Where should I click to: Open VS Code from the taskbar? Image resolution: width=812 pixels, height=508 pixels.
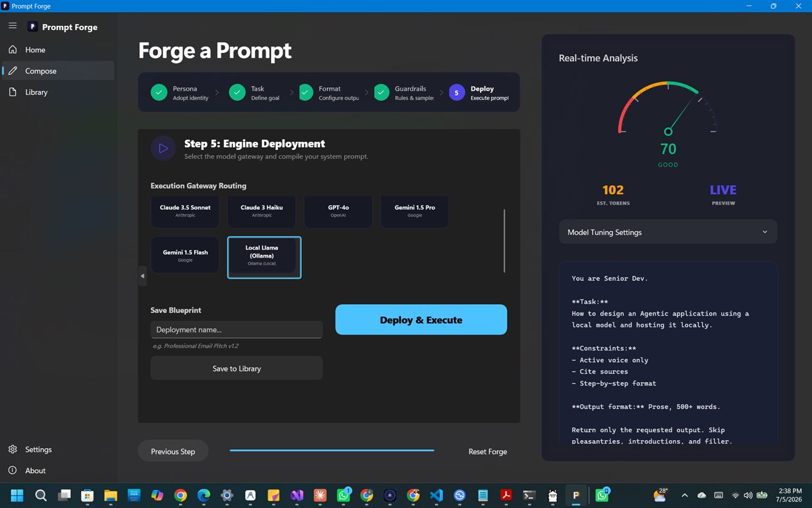coord(437,496)
